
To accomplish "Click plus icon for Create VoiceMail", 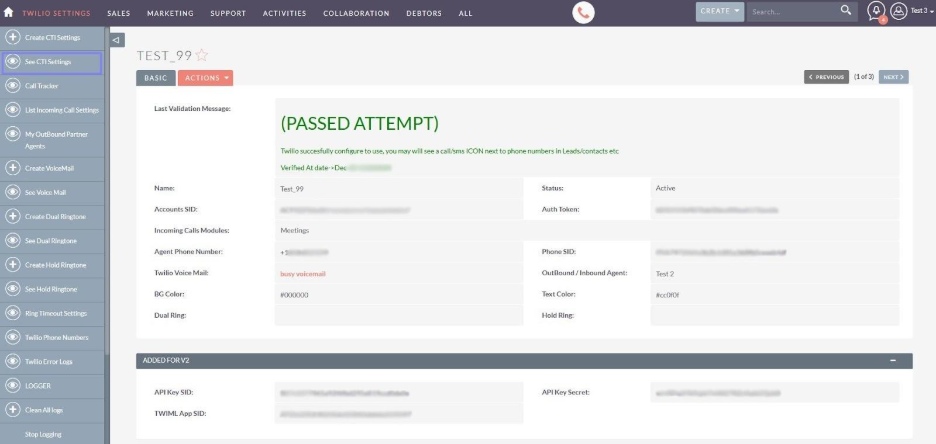I will coord(13,168).
